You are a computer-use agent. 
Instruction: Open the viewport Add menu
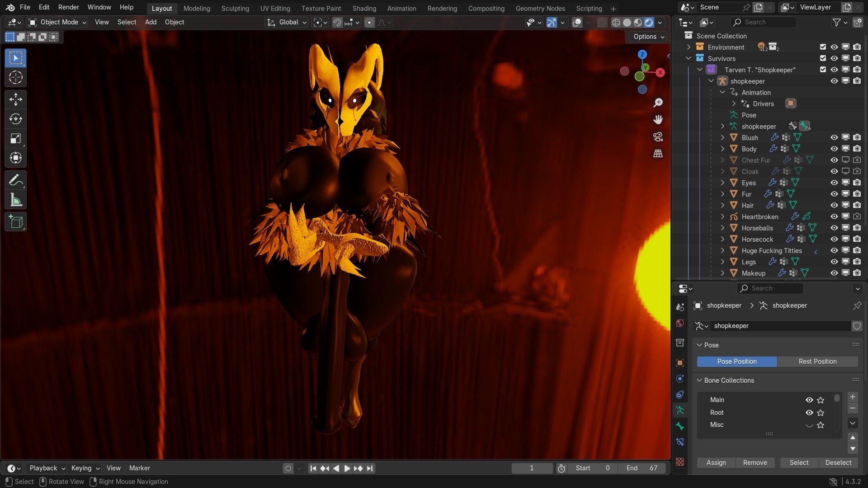click(151, 22)
